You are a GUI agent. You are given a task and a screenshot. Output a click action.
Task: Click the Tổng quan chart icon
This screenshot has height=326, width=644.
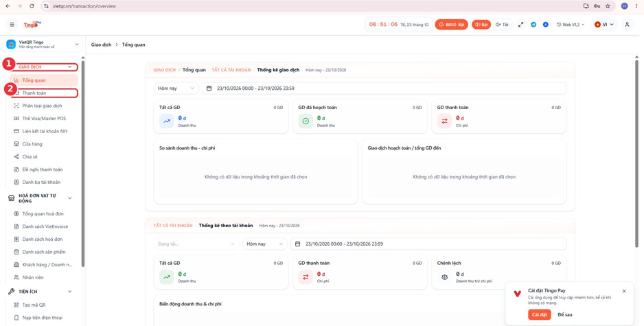16,80
